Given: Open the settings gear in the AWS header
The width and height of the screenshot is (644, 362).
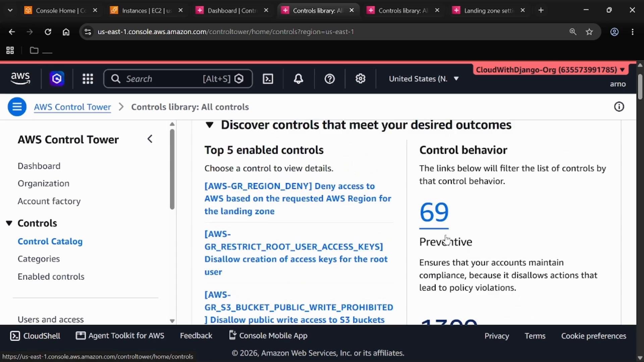Looking at the screenshot, I should [x=361, y=79].
